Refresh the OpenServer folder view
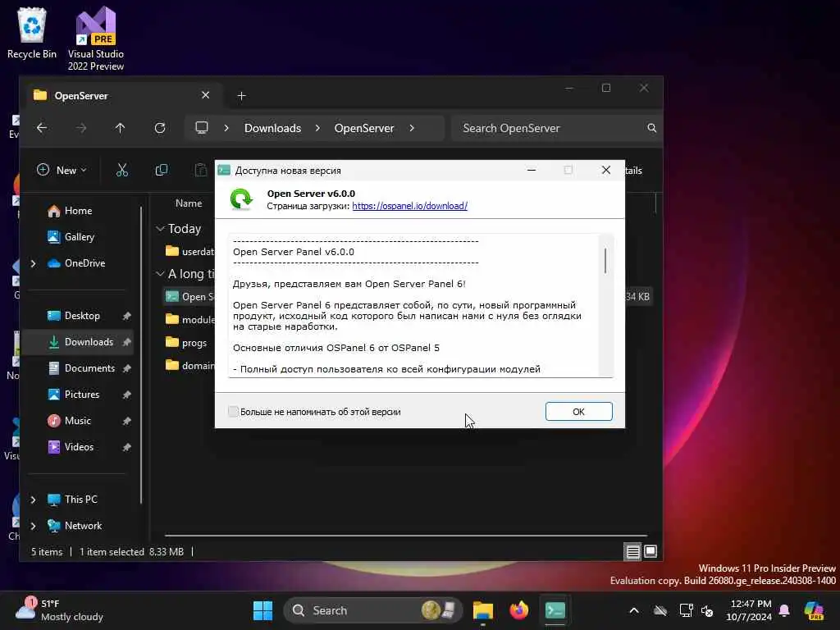840x630 pixels. (x=160, y=128)
